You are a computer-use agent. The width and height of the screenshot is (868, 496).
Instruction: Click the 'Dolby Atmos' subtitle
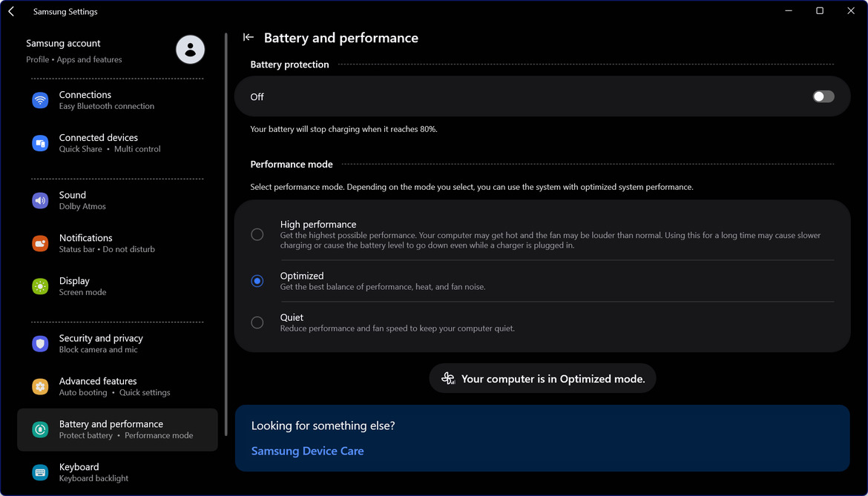pyautogui.click(x=82, y=206)
